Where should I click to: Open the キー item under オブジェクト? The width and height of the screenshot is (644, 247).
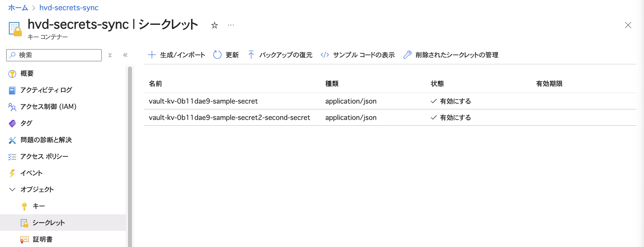click(x=39, y=206)
